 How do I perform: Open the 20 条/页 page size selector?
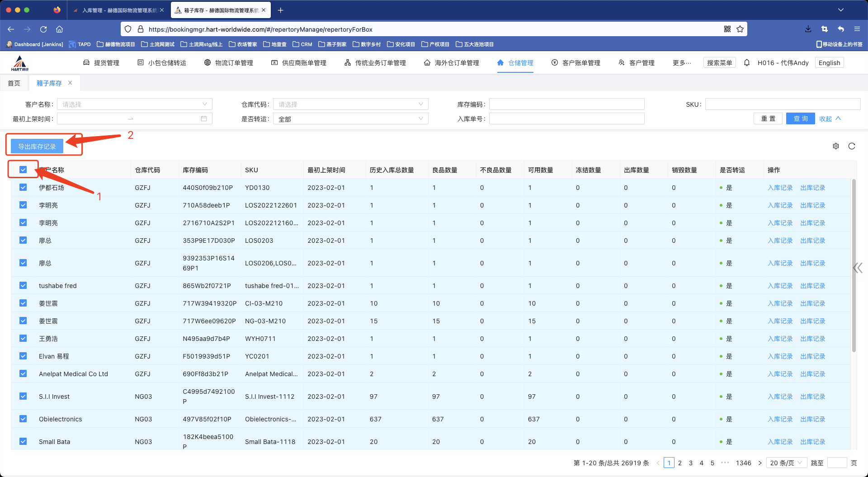pyautogui.click(x=786, y=463)
